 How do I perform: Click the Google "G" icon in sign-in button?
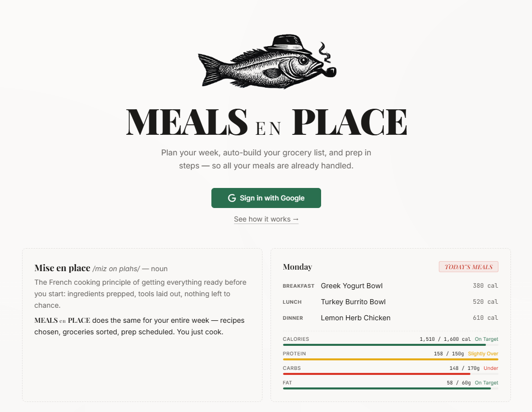[x=231, y=198]
